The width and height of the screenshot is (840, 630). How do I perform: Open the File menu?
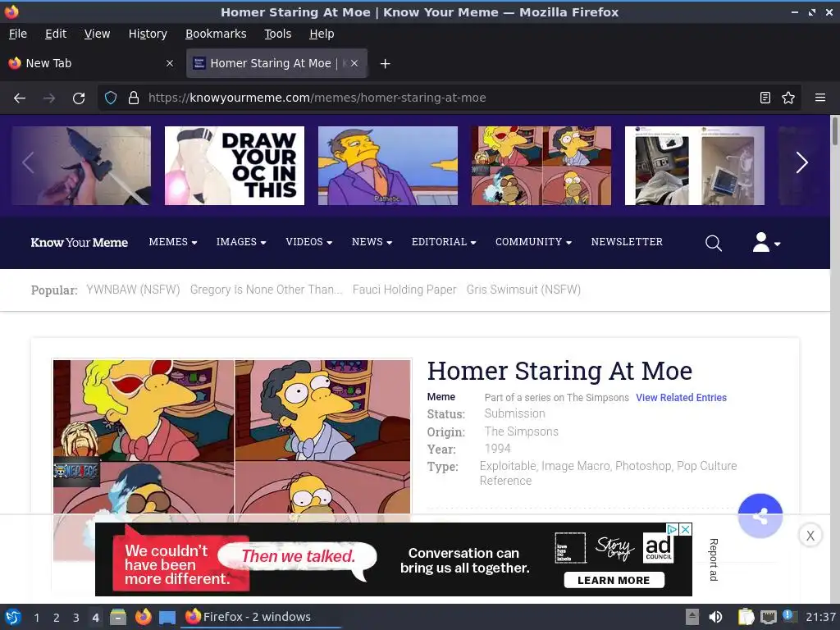coord(18,34)
